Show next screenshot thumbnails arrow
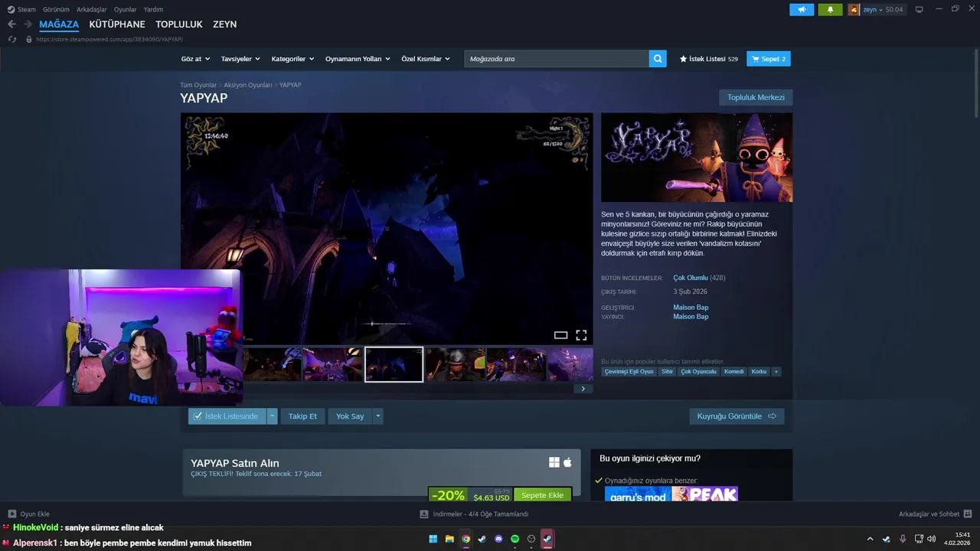 pyautogui.click(x=583, y=389)
